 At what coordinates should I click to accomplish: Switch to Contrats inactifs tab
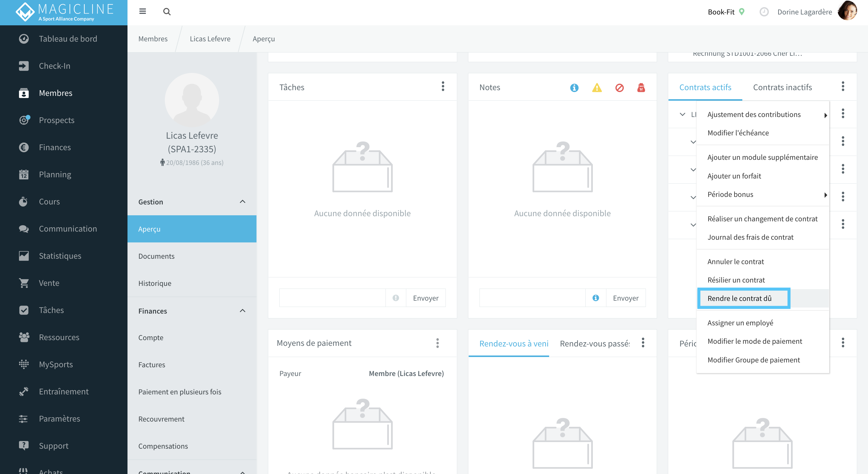782,87
